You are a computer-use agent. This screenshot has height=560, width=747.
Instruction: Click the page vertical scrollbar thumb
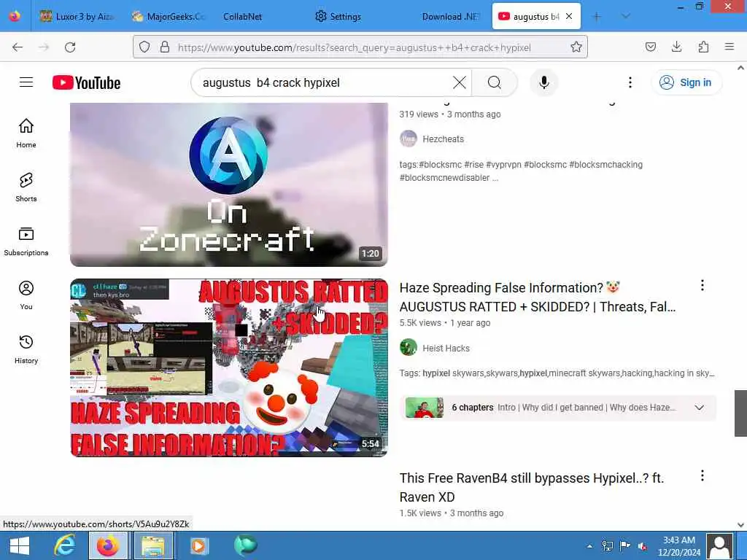740,413
